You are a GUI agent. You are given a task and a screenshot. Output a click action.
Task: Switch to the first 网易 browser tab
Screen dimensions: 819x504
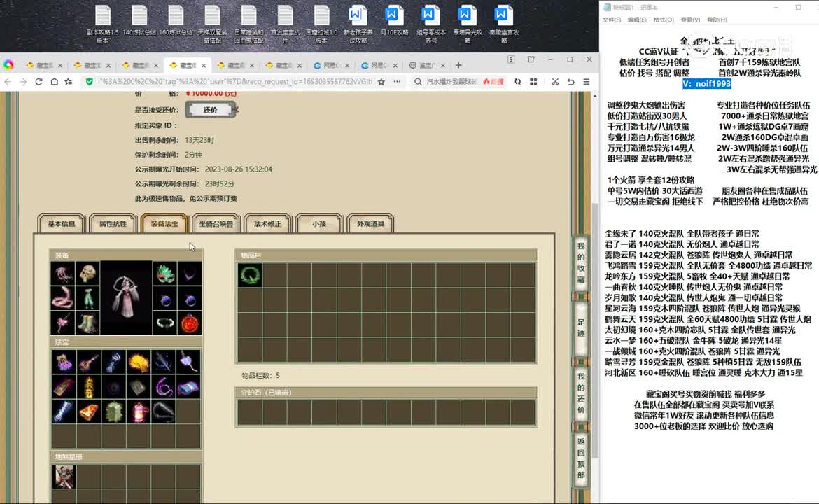332,65
